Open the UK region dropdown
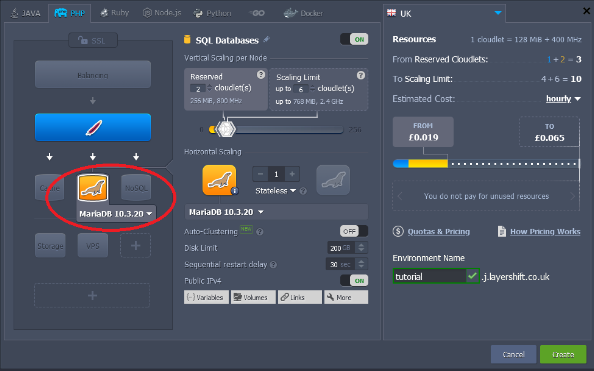Viewport: 594px width, 371px height. tap(444, 13)
